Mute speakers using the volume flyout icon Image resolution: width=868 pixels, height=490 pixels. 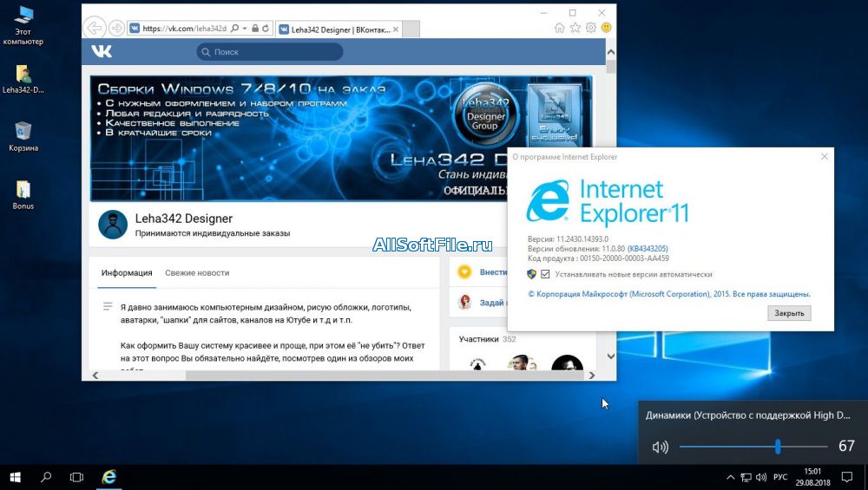point(661,448)
